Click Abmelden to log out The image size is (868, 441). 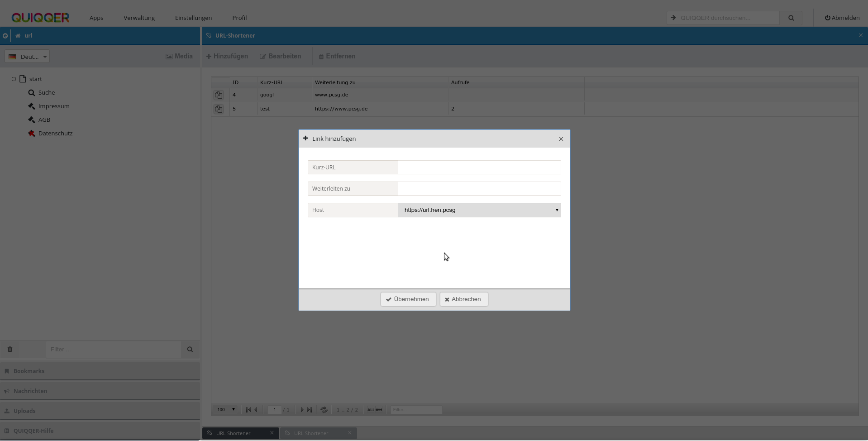pyautogui.click(x=842, y=18)
